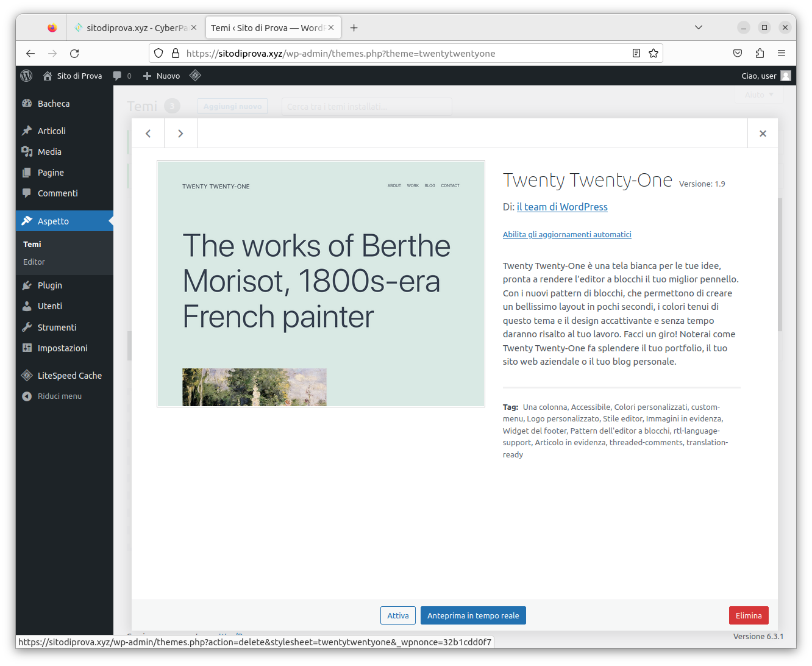Bookmark this page with the star
This screenshot has width=812, height=666.
point(654,54)
